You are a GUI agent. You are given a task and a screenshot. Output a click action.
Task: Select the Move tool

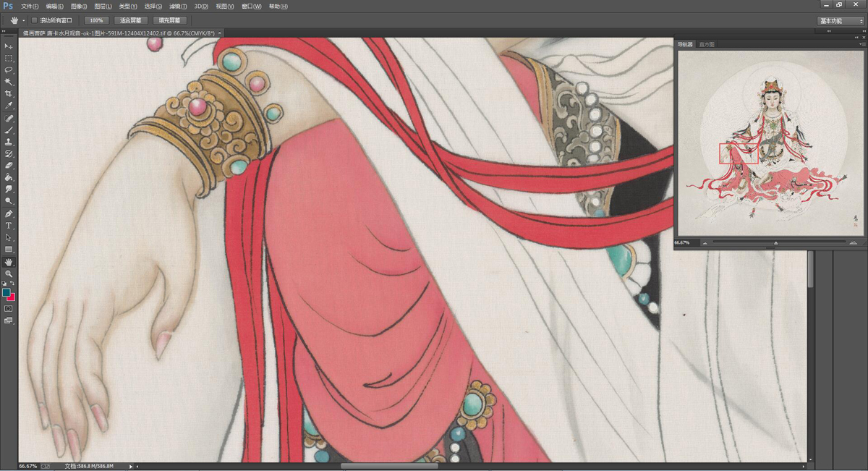(9, 46)
